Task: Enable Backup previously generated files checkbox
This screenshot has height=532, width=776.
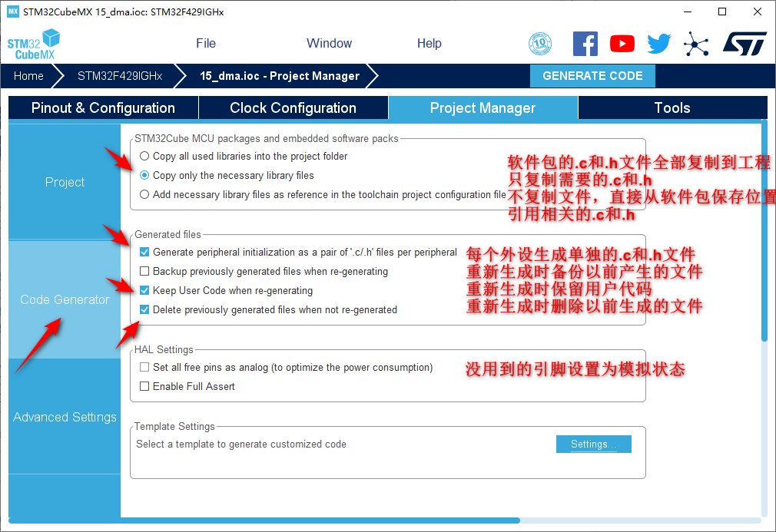Action: (144, 271)
